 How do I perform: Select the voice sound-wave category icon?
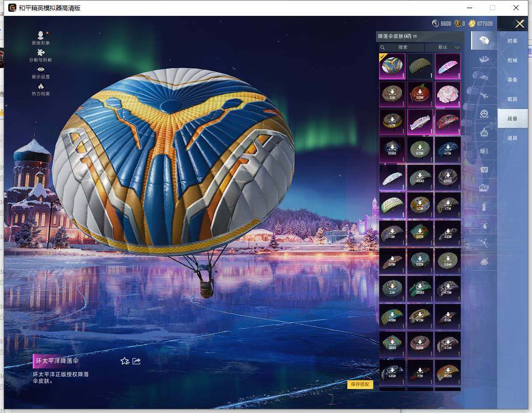point(484,151)
